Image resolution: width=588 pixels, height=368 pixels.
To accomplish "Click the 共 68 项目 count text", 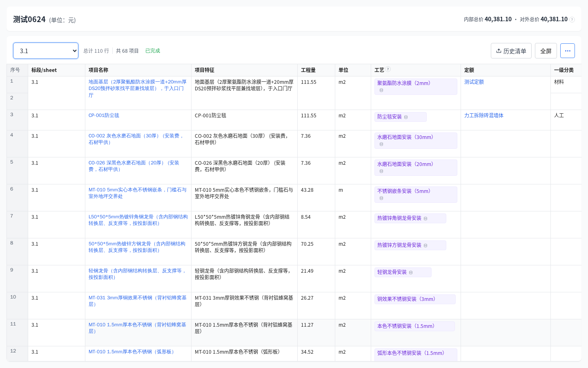I will click(x=127, y=51).
